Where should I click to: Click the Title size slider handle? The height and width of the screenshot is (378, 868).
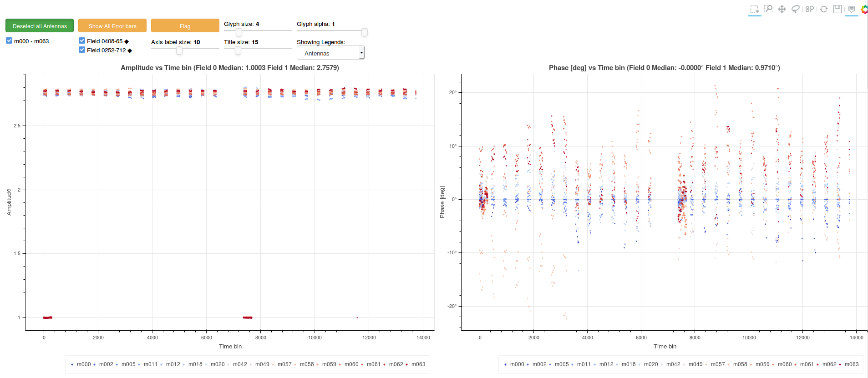pyautogui.click(x=238, y=50)
